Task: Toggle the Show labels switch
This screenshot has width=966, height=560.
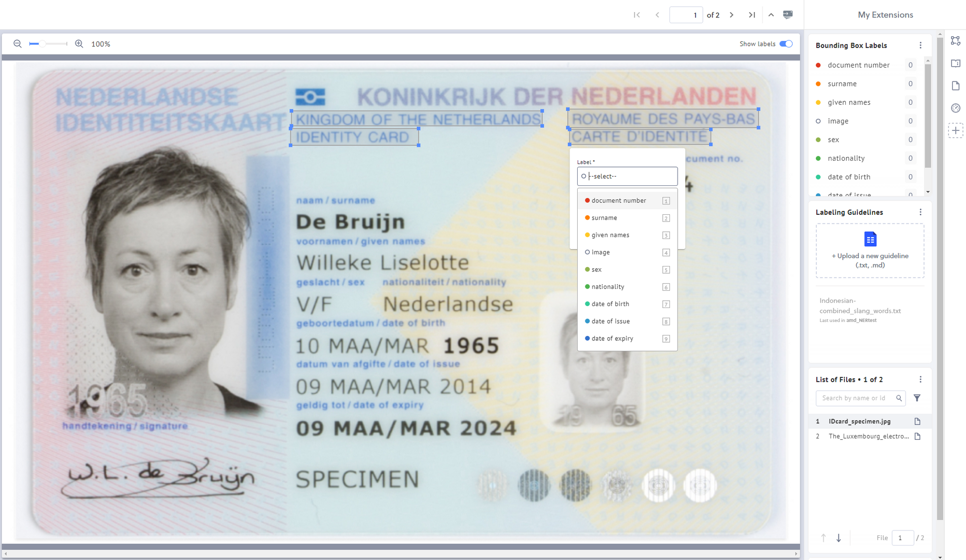Action: click(x=785, y=44)
